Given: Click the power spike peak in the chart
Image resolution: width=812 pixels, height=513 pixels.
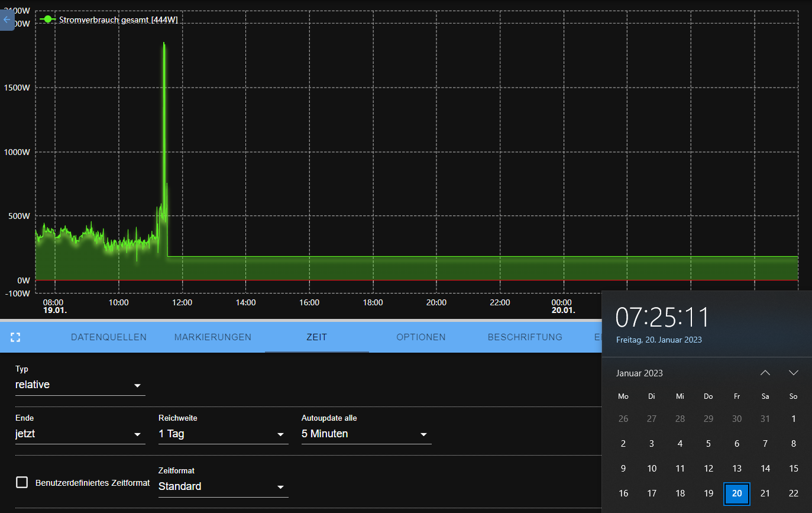Looking at the screenshot, I should pyautogui.click(x=164, y=43).
